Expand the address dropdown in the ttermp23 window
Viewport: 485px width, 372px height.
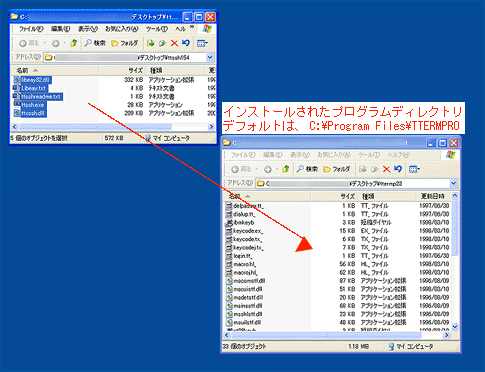[453, 183]
